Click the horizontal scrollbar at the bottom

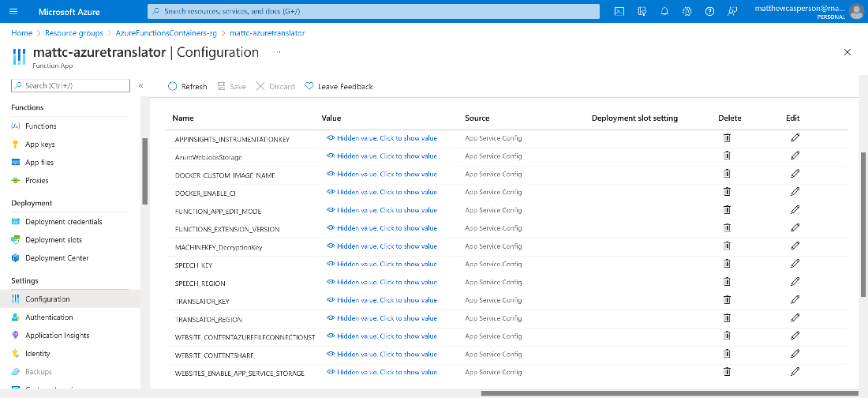(670, 393)
